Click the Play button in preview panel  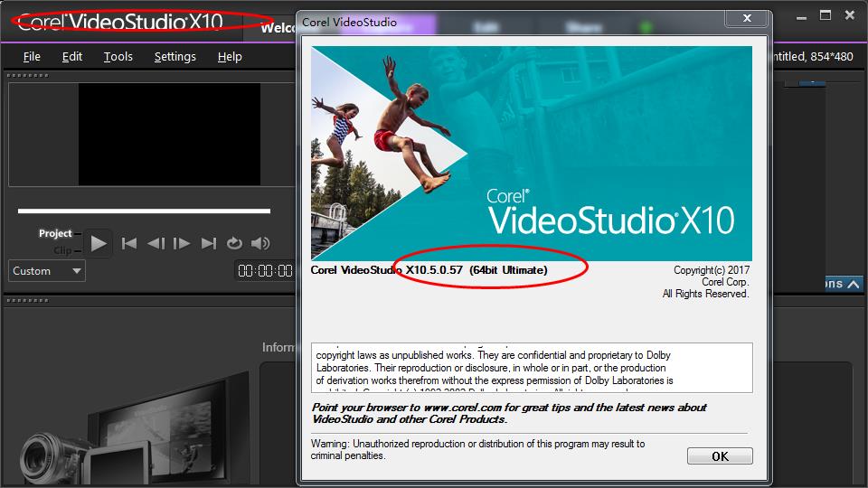[x=99, y=243]
